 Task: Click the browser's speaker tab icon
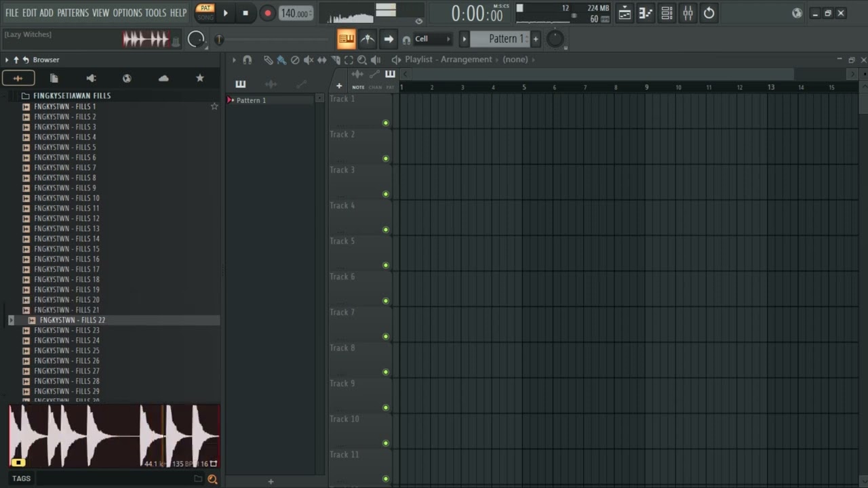(91, 78)
